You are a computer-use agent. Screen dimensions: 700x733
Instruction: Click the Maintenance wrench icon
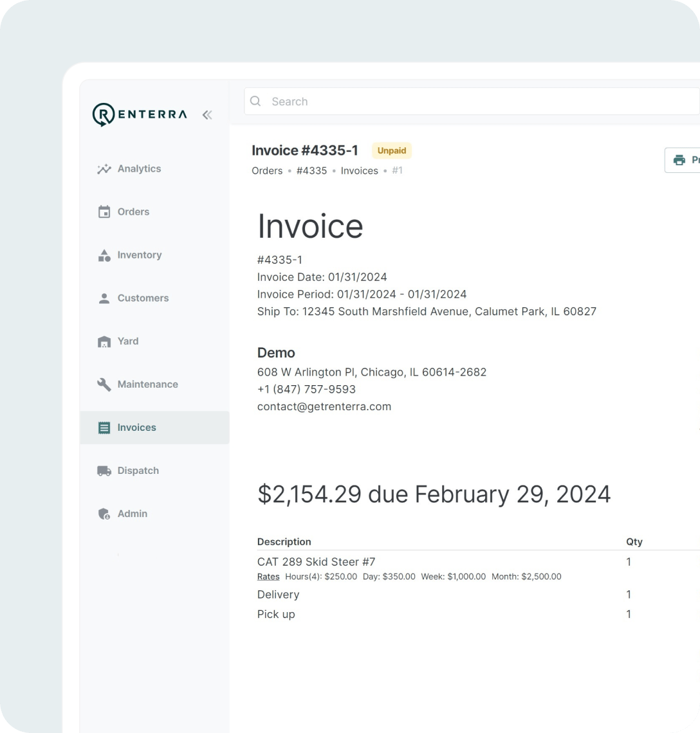pos(104,385)
